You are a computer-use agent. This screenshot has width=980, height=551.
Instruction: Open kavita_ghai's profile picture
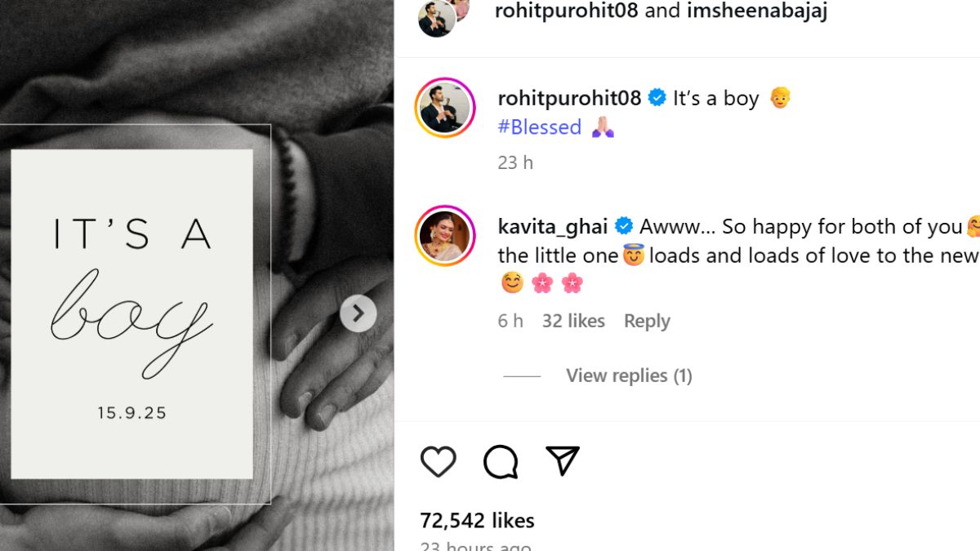pyautogui.click(x=445, y=236)
